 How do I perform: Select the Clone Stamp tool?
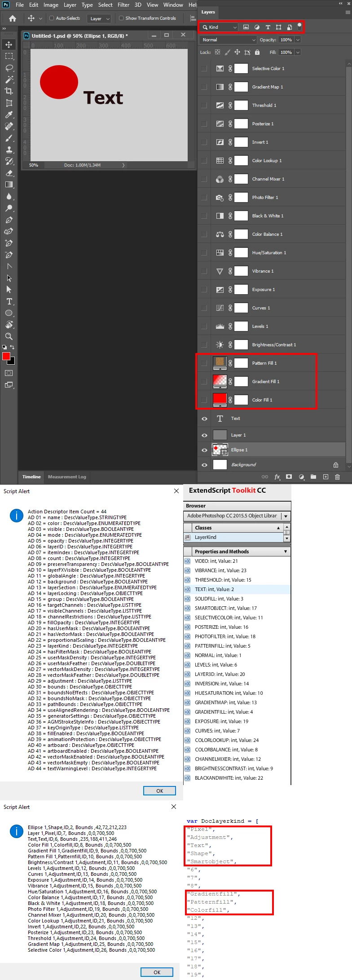pyautogui.click(x=9, y=150)
